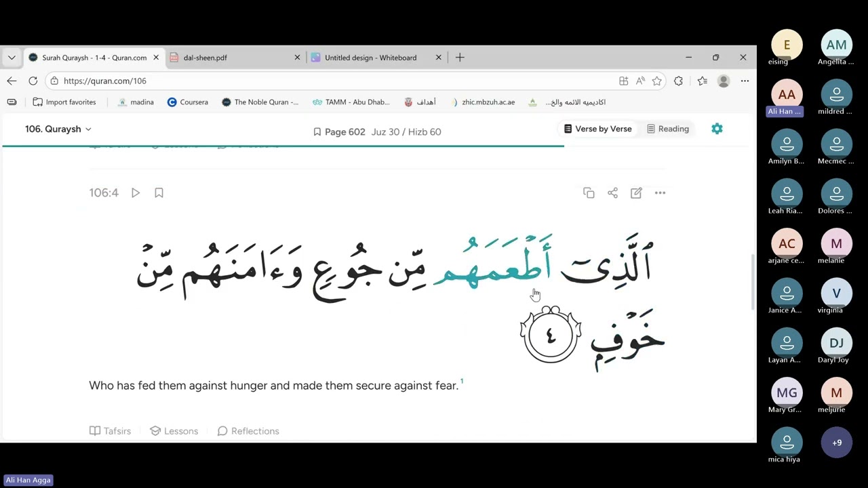Open a new browser tab

[x=460, y=58]
